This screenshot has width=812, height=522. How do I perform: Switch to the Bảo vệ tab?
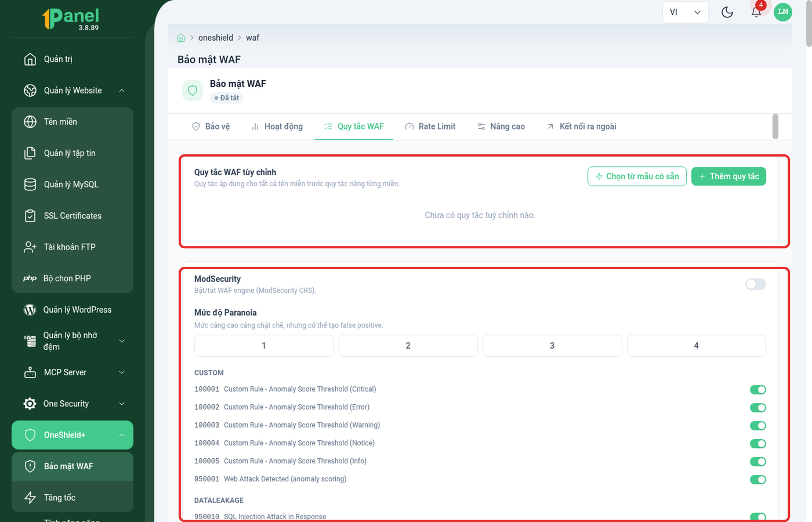211,126
